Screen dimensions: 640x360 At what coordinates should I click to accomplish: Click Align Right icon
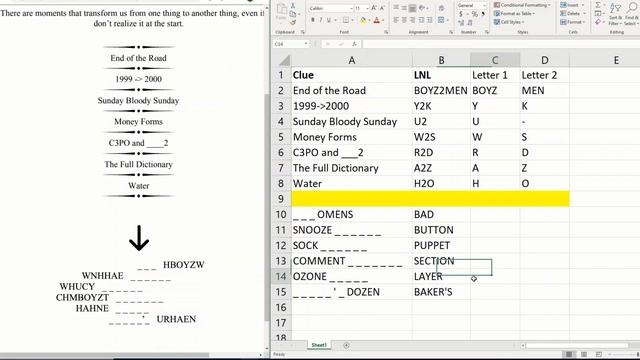[412, 20]
